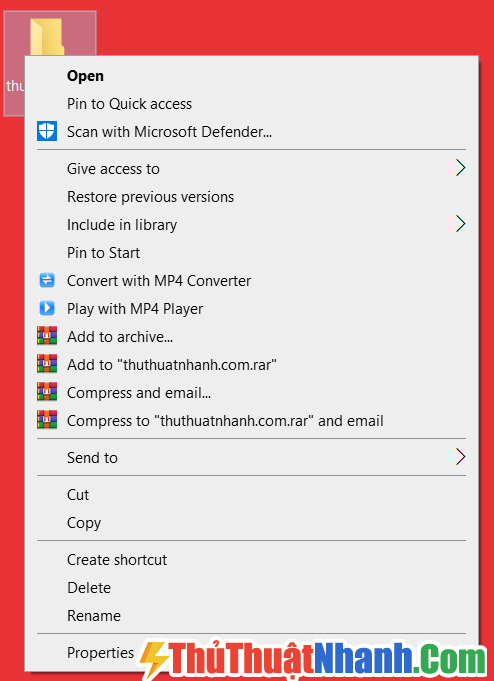The image size is (494, 681).
Task: Expand the Send to submenu arrow
Action: point(461,457)
